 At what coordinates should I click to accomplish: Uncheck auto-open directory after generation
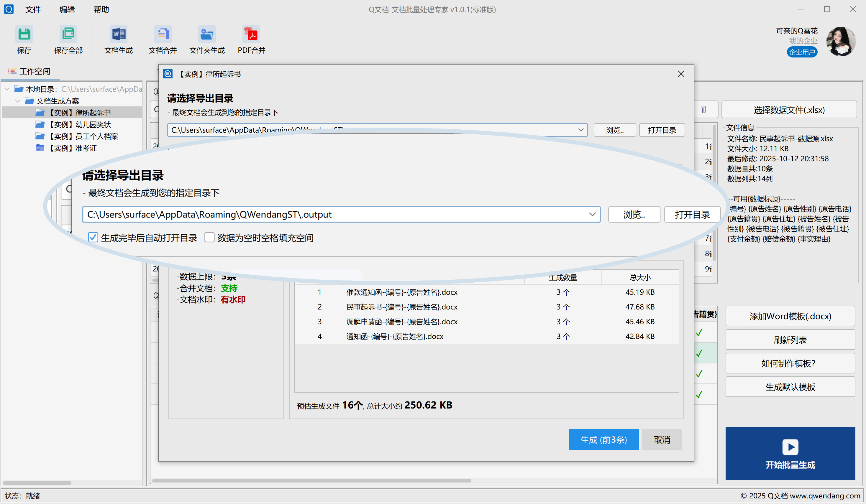[x=93, y=238]
